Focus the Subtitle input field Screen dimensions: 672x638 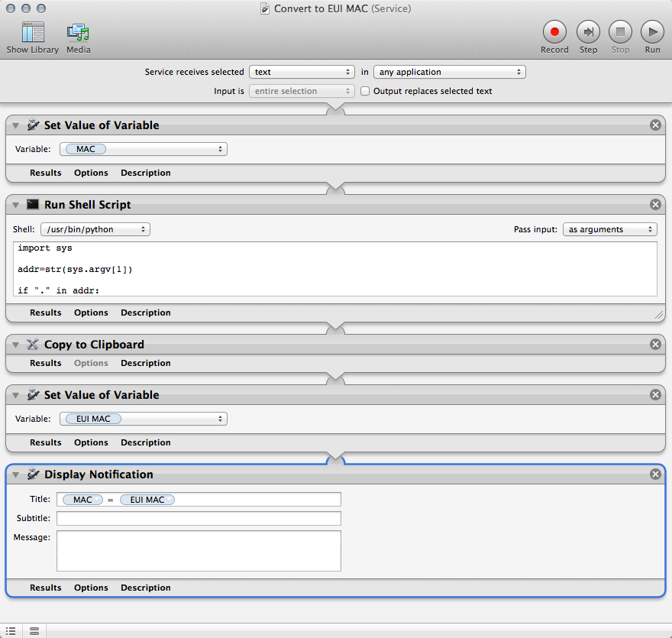pyautogui.click(x=199, y=518)
